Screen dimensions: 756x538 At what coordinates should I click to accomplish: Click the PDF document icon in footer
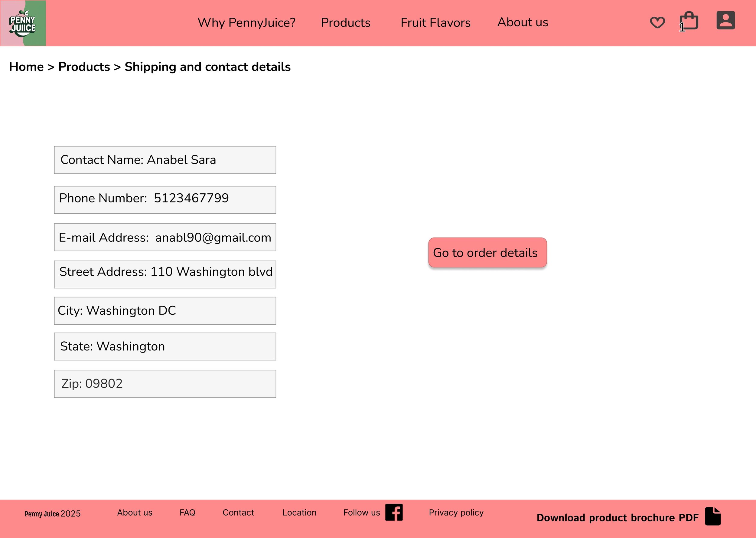[713, 516]
